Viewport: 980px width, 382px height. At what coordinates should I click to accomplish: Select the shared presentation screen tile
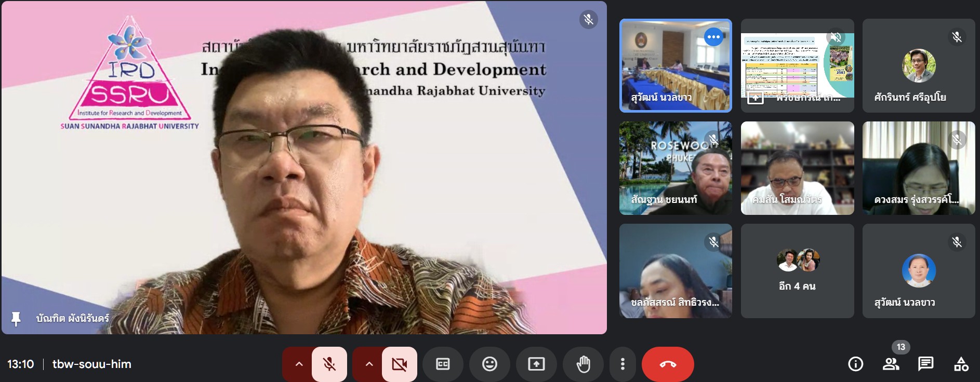pyautogui.click(x=797, y=66)
